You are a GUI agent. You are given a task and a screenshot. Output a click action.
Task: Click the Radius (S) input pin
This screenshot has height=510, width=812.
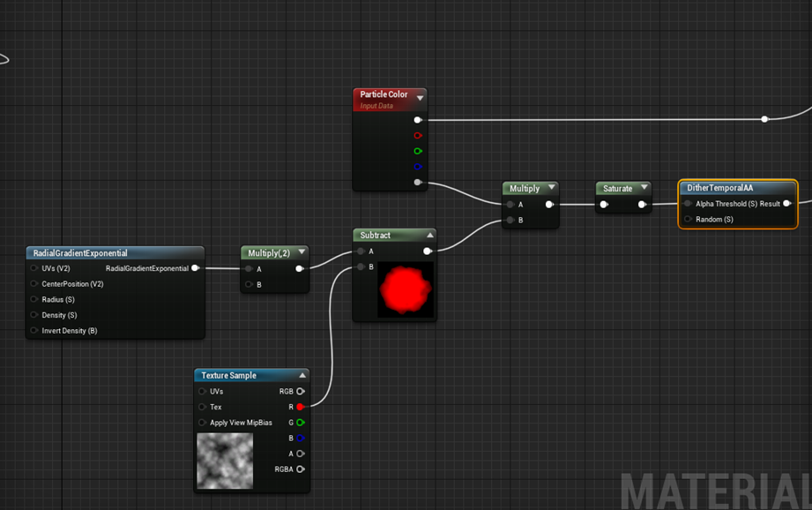[x=34, y=299]
